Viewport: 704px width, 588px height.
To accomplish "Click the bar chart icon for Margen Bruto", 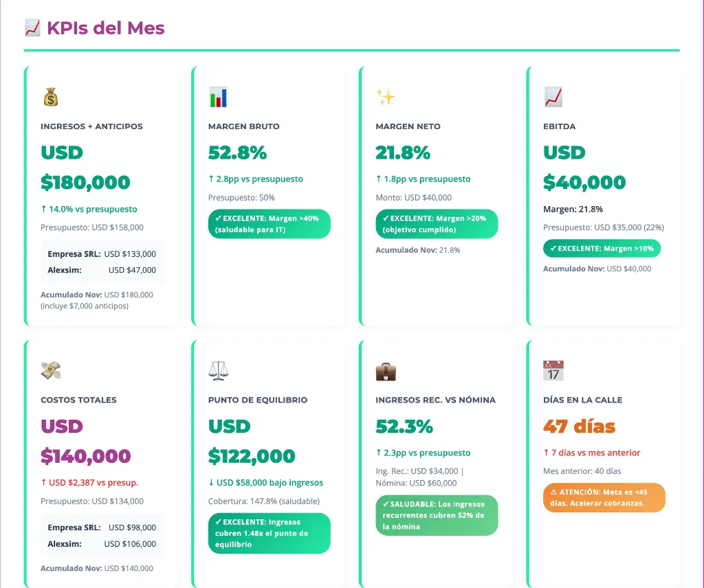I will click(x=218, y=97).
